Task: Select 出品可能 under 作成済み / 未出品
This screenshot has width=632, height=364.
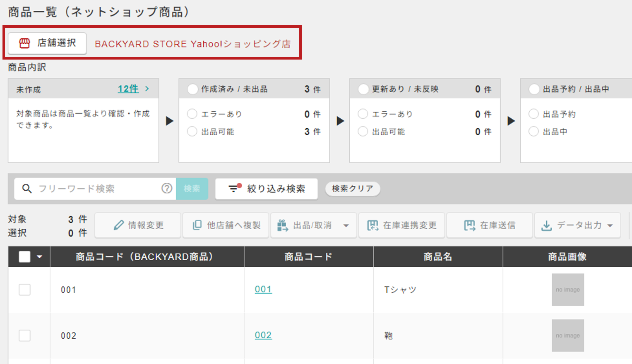Action: pyautogui.click(x=192, y=132)
